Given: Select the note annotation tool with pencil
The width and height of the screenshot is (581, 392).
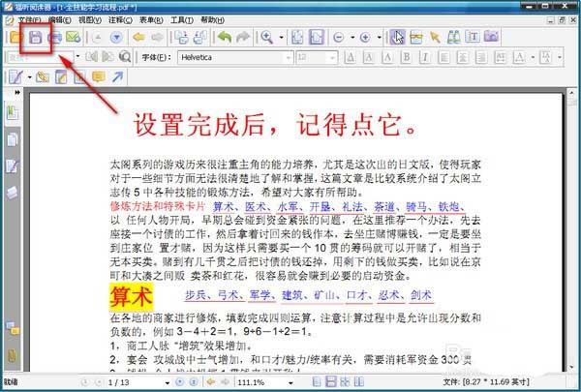Looking at the screenshot, I should click(61, 77).
